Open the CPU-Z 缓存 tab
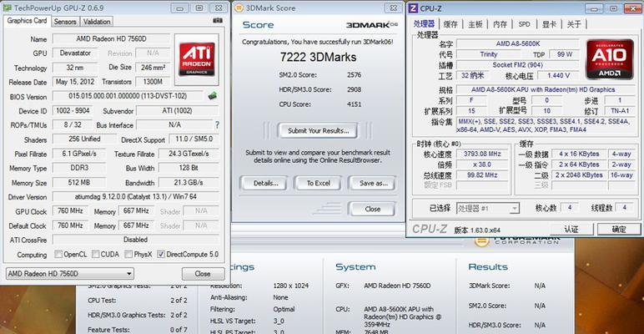 click(x=450, y=24)
